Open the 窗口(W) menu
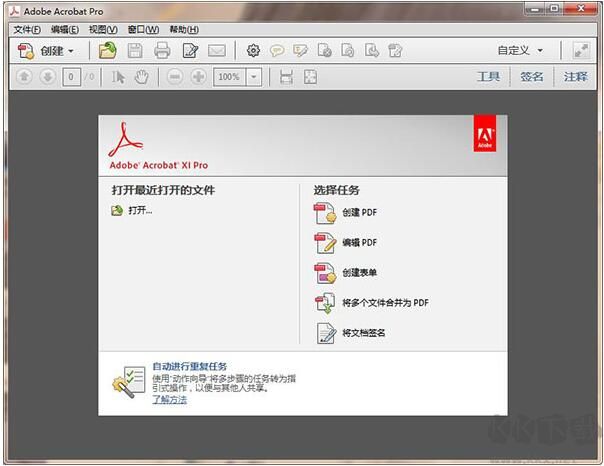Image resolution: width=604 pixels, height=466 pixels. point(143,30)
